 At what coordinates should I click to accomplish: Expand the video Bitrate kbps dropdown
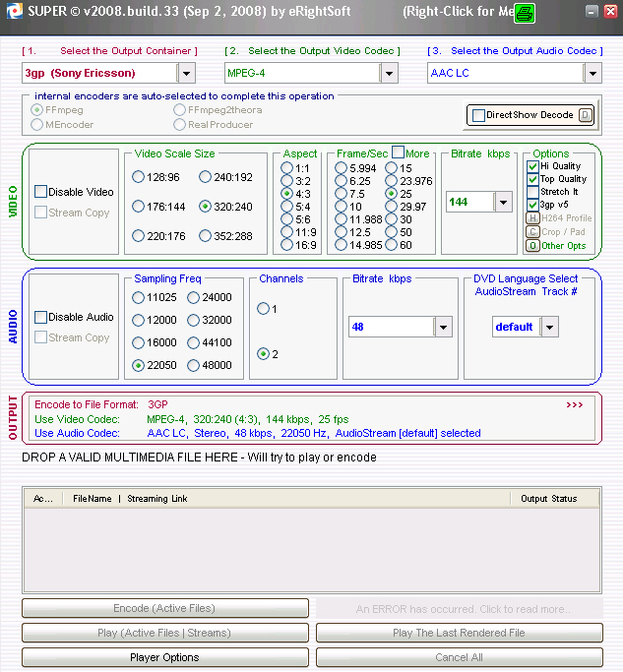(x=503, y=202)
